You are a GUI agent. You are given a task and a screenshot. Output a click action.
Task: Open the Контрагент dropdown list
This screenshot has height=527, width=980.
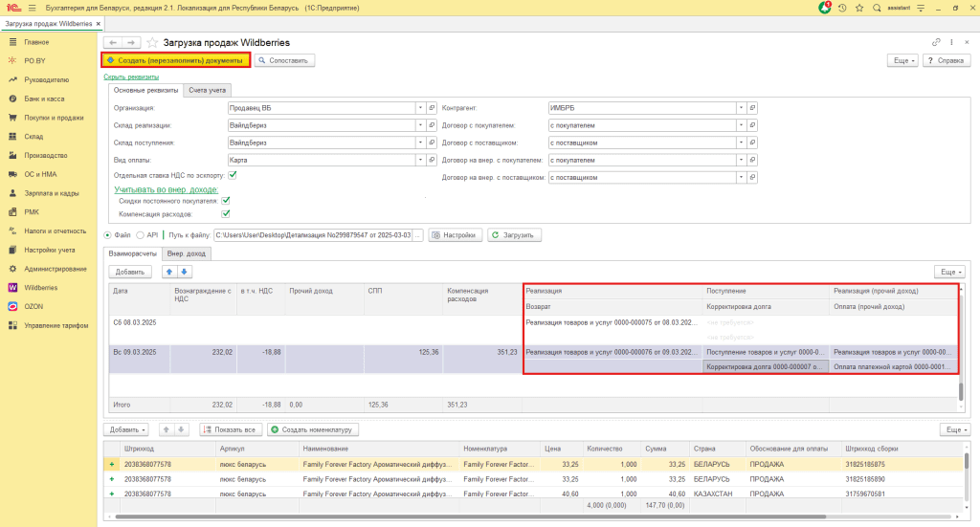point(742,108)
